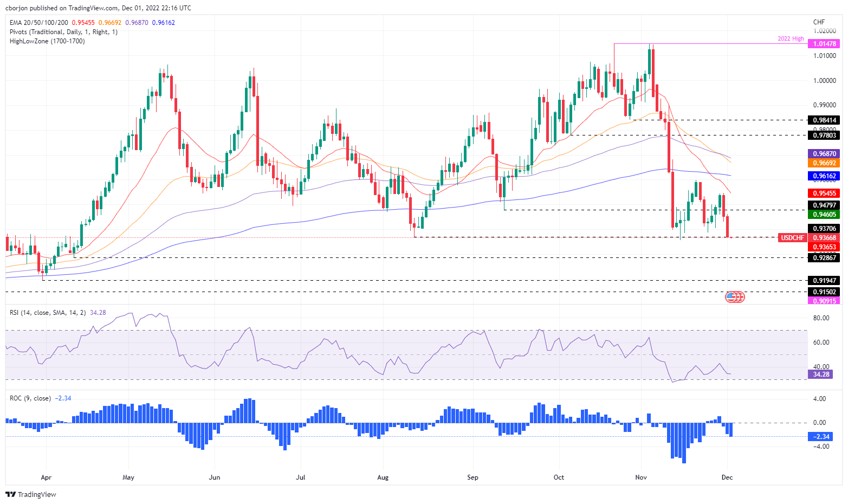The image size is (848, 504).
Task: Click the ROC value label -2.34 on the axis
Action: (x=821, y=437)
